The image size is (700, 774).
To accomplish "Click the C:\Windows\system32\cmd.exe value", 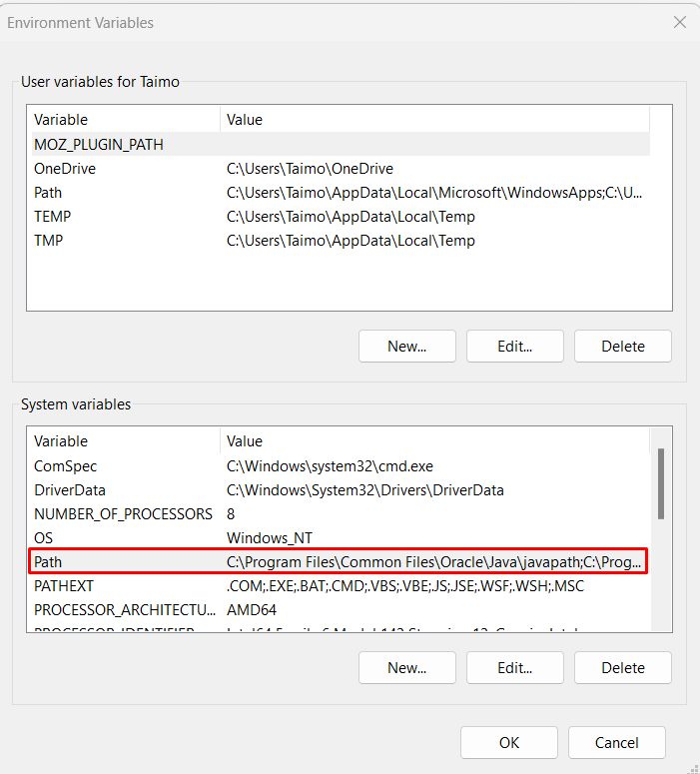I will [330, 466].
